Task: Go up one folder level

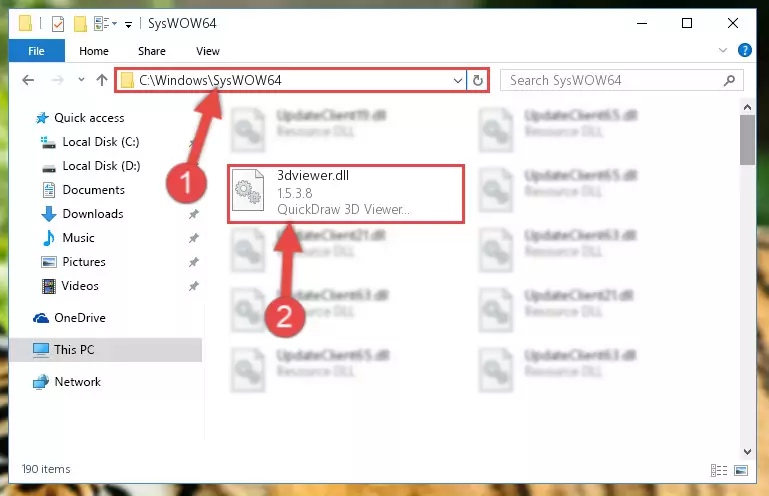Action: click(x=102, y=80)
